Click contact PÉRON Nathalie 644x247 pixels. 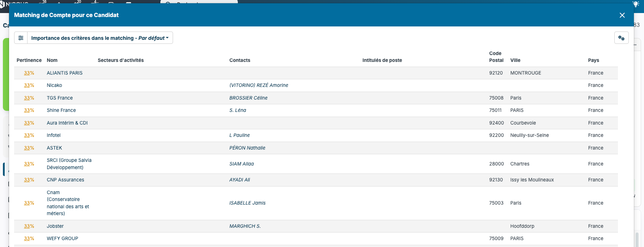tap(247, 148)
